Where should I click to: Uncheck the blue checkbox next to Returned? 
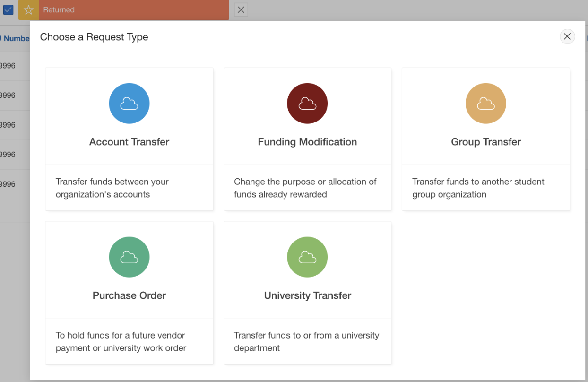(8, 9)
